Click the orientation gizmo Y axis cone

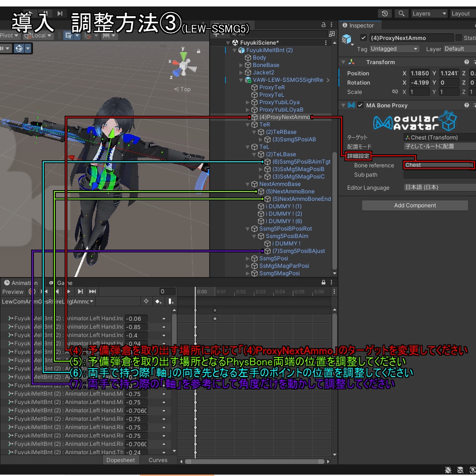183,56
